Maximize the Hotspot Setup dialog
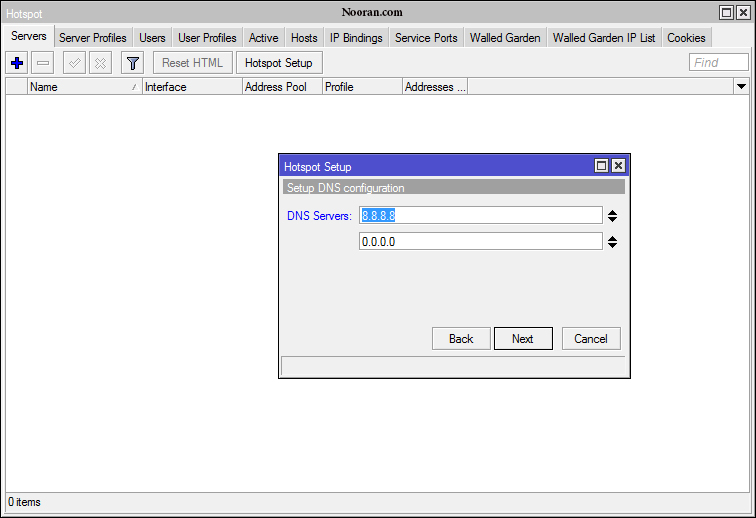 pyautogui.click(x=601, y=166)
